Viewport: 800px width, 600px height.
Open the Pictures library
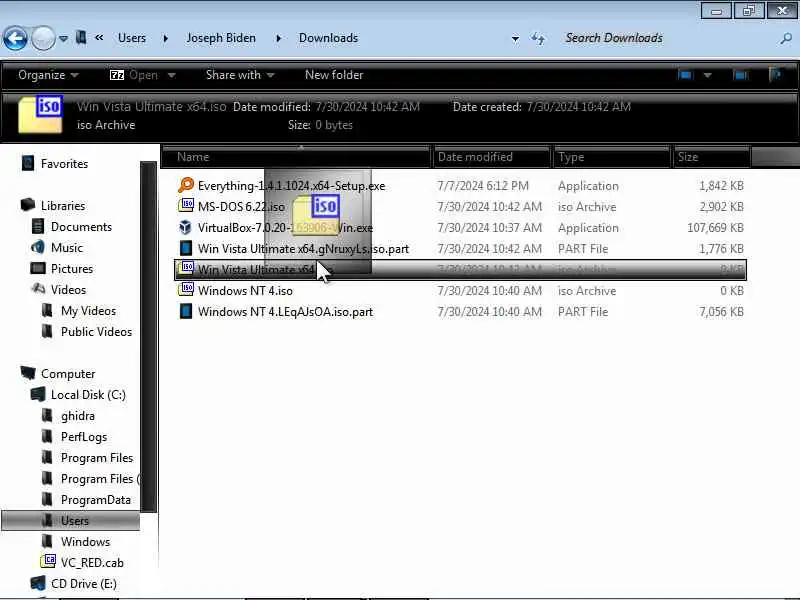72,268
